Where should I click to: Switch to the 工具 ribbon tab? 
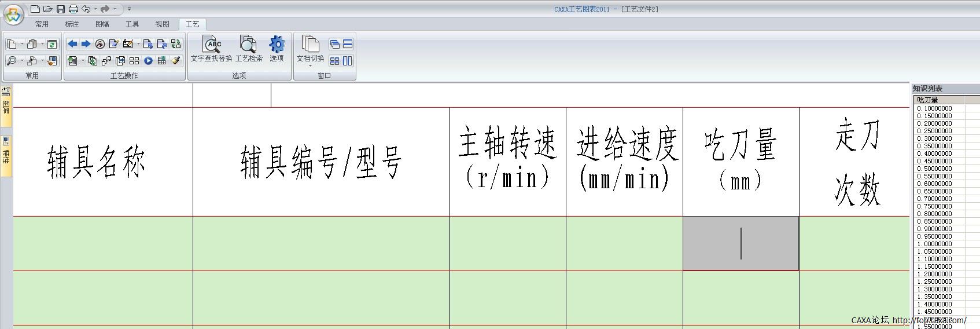coord(132,24)
